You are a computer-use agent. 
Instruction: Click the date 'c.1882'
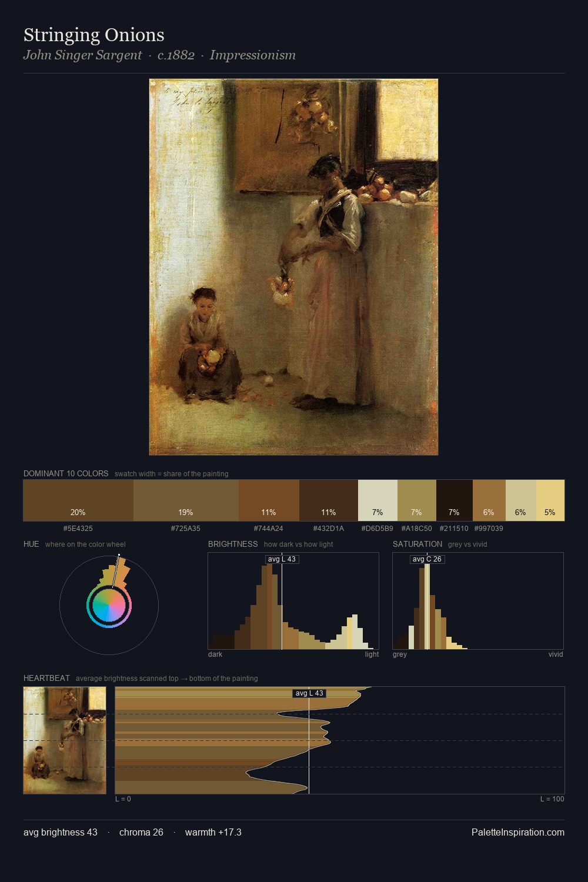click(x=176, y=55)
